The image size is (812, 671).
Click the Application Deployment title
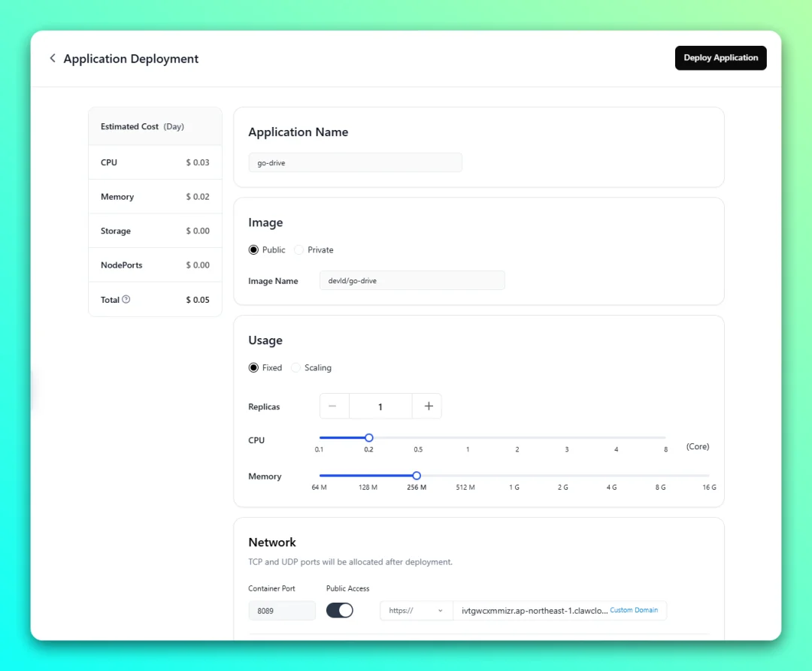click(131, 59)
